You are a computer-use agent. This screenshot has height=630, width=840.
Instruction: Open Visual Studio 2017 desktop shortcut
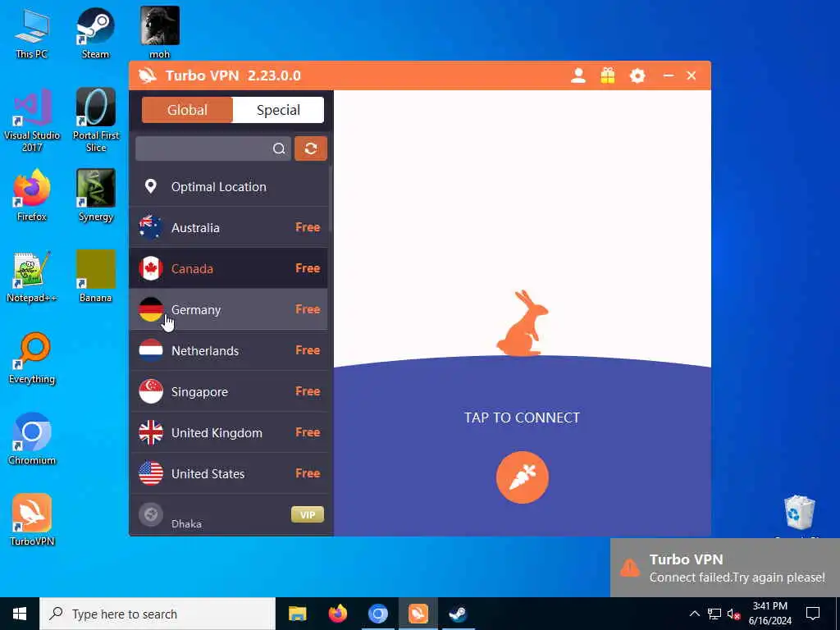coord(32,121)
